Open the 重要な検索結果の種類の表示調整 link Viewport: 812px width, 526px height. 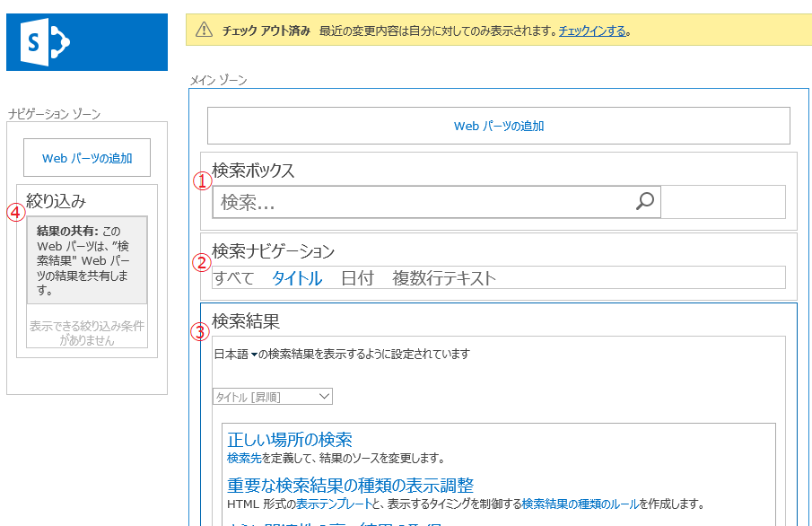click(350, 486)
